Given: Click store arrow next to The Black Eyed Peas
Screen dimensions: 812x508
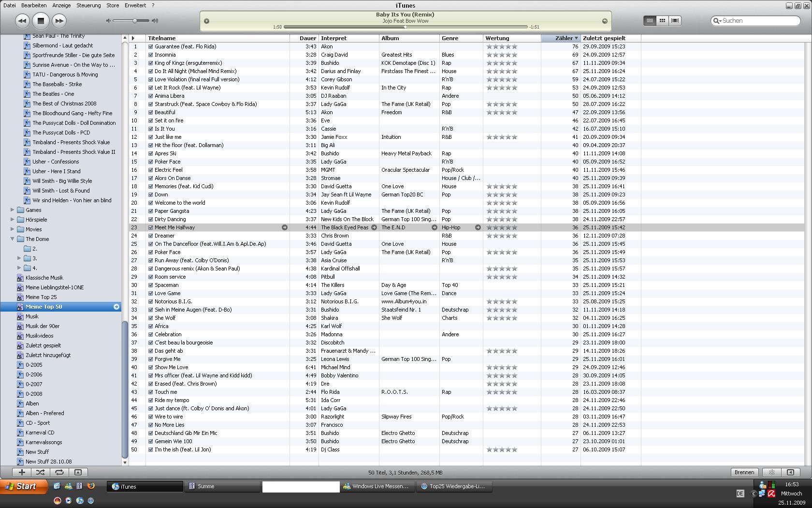Looking at the screenshot, I should pyautogui.click(x=374, y=227).
